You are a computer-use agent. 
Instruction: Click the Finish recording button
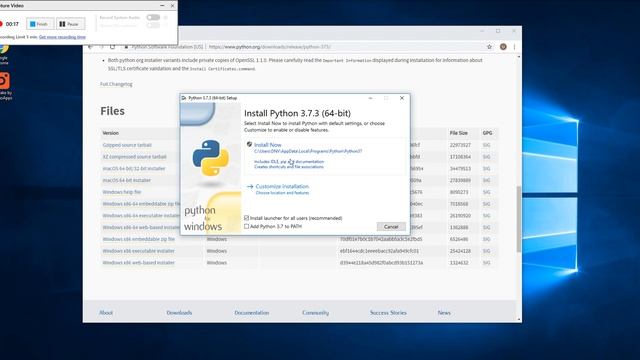[40, 24]
